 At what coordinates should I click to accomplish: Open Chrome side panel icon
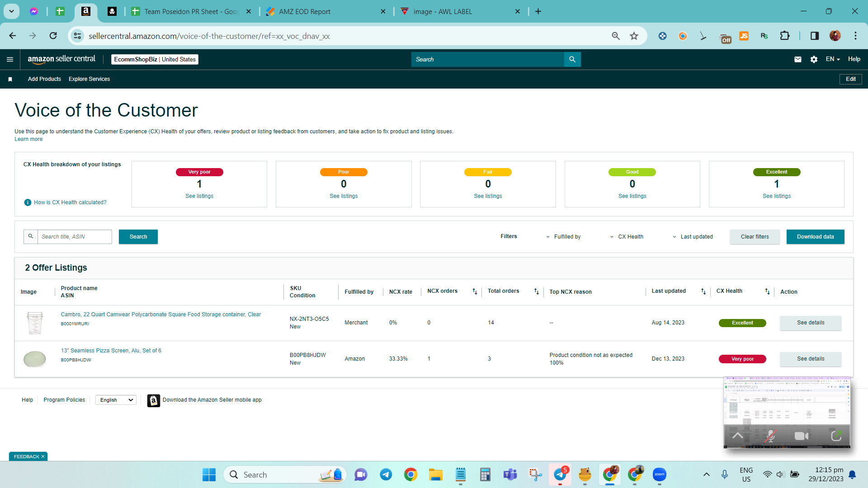pos(815,36)
